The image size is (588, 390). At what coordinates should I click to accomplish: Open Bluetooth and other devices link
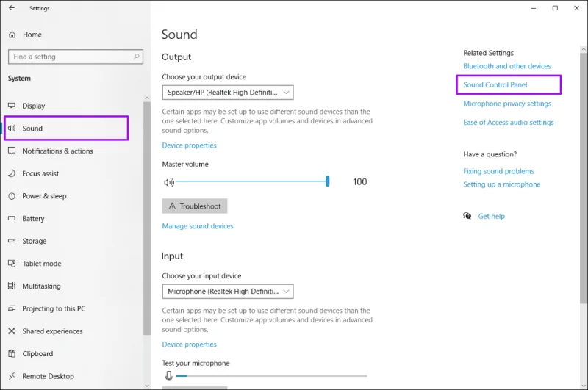[507, 66]
